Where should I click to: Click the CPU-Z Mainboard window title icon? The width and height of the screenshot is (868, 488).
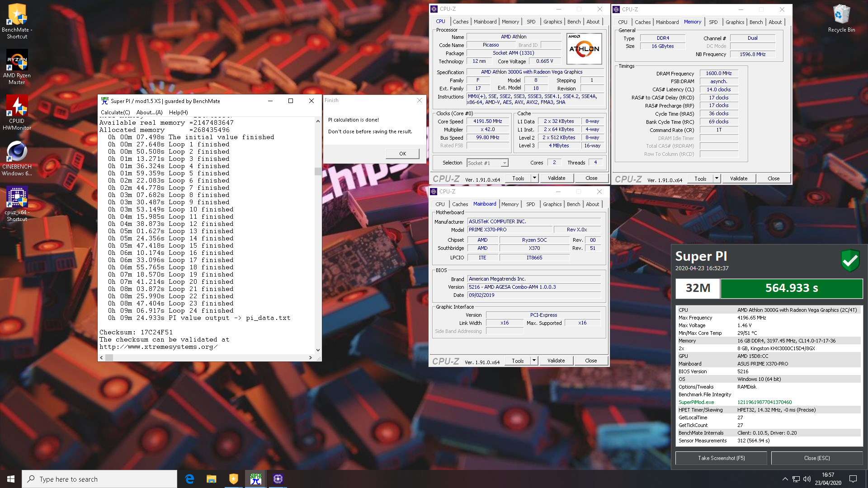[x=434, y=192]
